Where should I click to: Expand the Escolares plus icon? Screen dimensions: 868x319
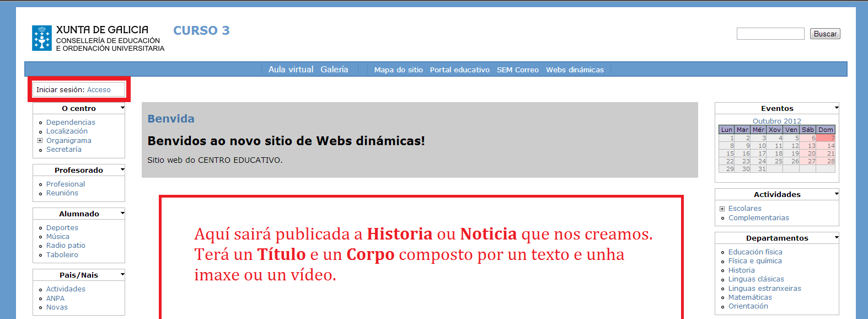click(722, 209)
